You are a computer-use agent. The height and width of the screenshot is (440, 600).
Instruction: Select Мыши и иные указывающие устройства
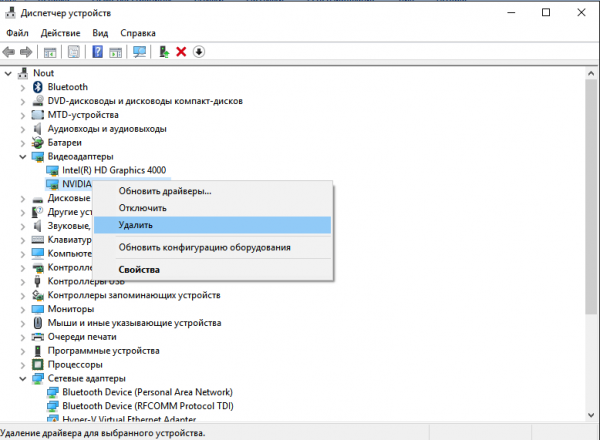134,323
